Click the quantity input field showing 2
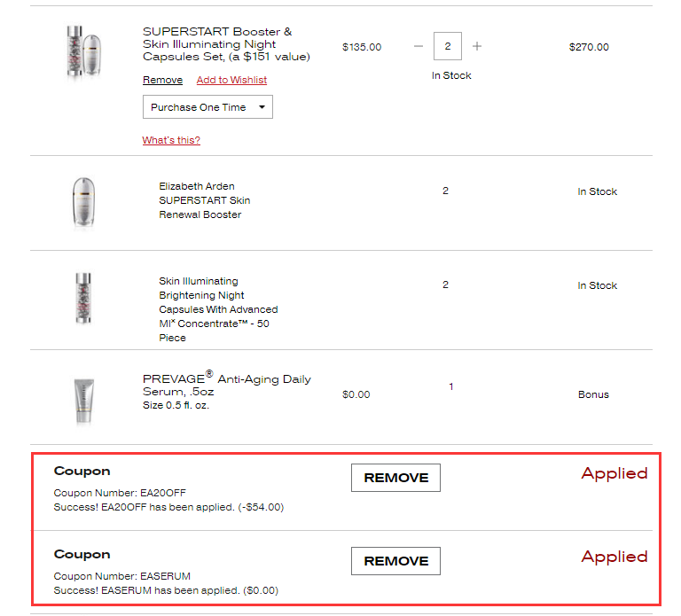681x616 pixels. click(x=448, y=46)
